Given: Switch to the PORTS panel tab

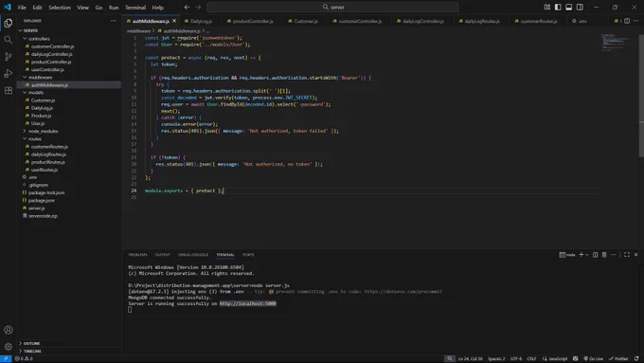Looking at the screenshot, I should [x=248, y=254].
